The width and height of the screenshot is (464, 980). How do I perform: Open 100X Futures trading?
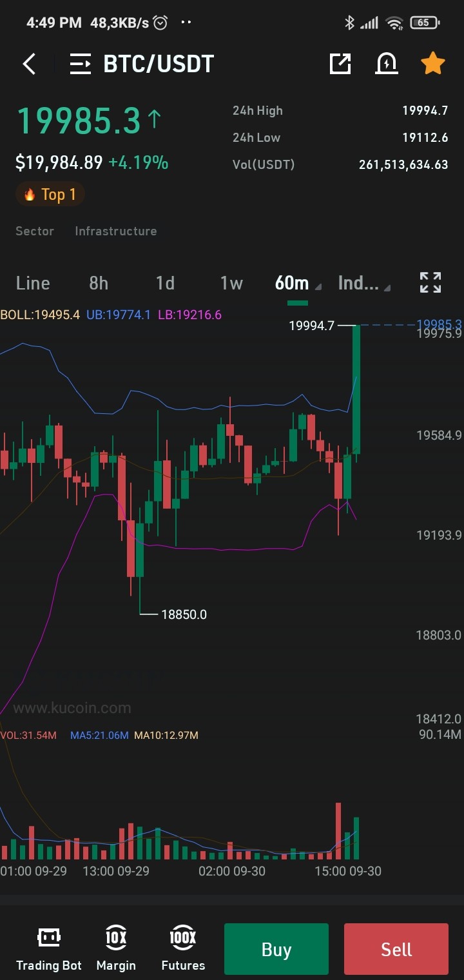[x=183, y=949]
